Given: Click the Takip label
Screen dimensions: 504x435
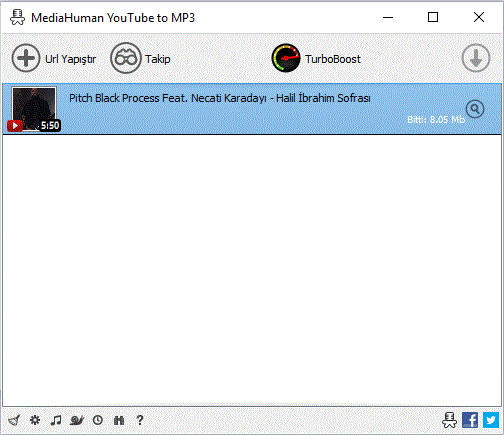Looking at the screenshot, I should click(x=158, y=59).
